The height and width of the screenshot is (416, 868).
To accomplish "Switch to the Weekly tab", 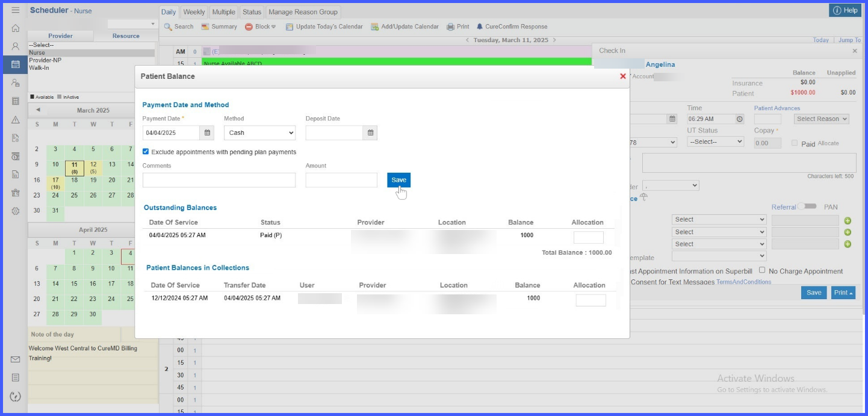I will [x=194, y=12].
